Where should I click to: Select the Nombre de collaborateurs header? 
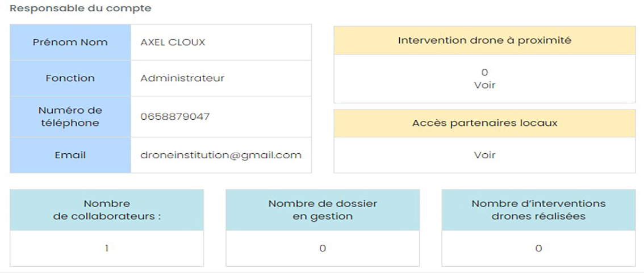pyautogui.click(x=107, y=210)
